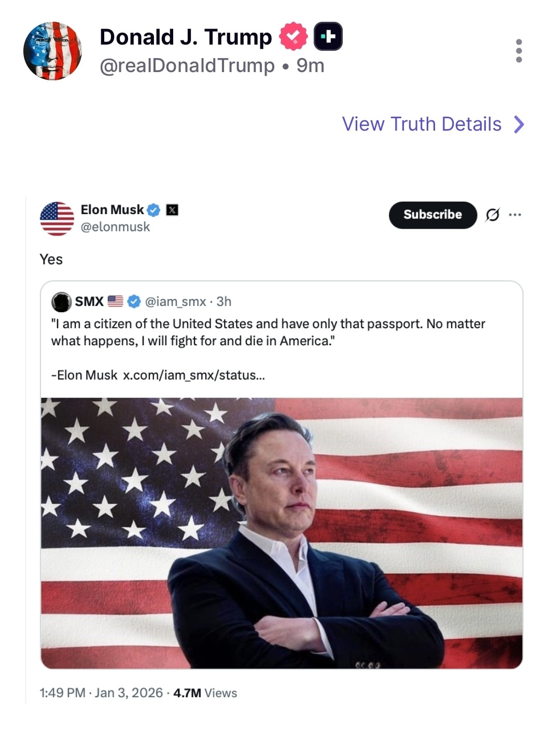
Task: Click the Grok slashed-circle icon
Action: click(x=493, y=215)
